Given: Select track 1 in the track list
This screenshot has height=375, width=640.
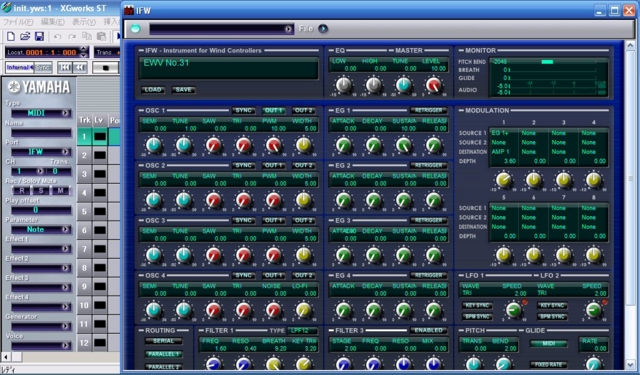Looking at the screenshot, I should point(84,136).
